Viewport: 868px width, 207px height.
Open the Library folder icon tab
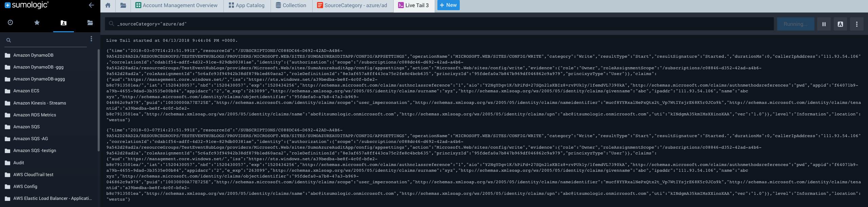tap(123, 5)
